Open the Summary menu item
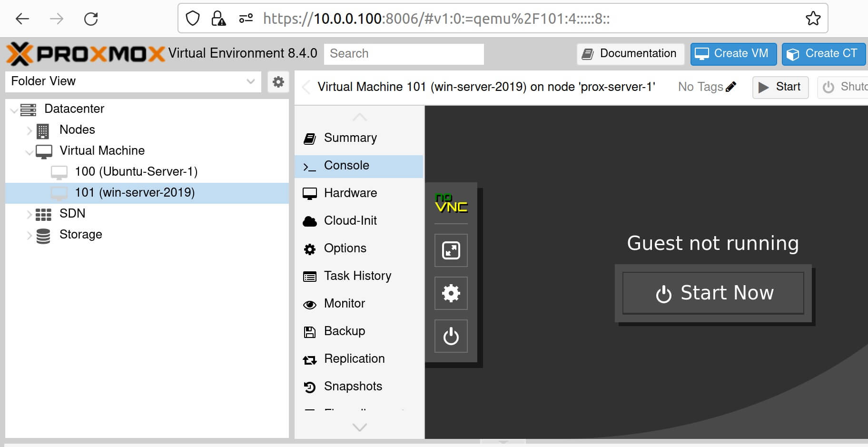The height and width of the screenshot is (447, 868). coord(359,138)
